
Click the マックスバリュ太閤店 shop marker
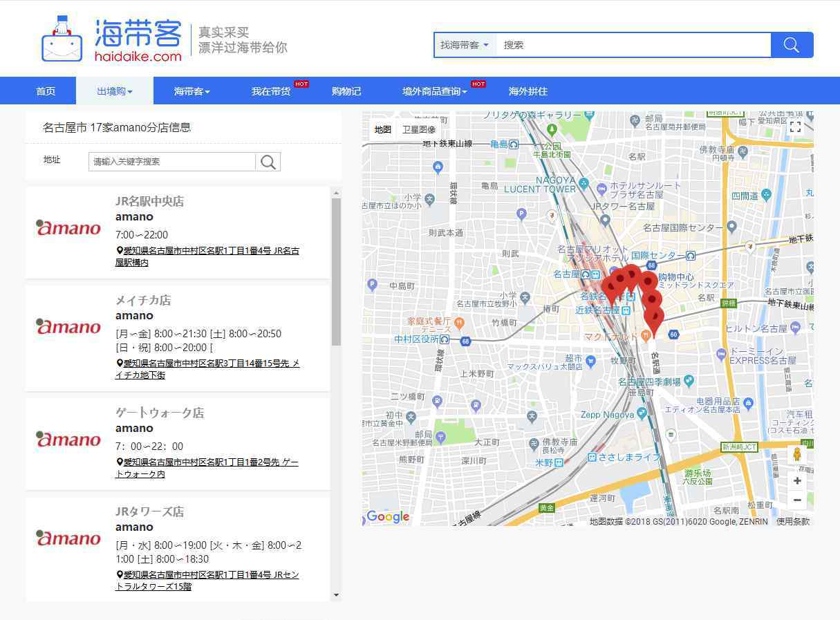pyautogui.click(x=590, y=361)
